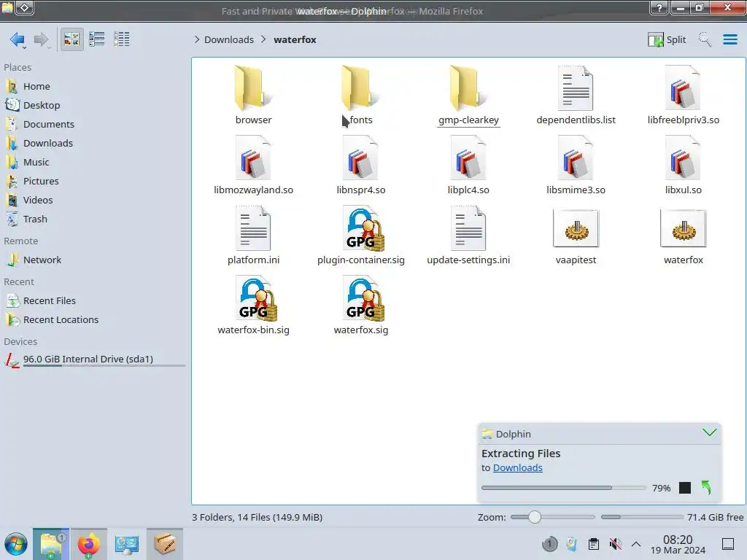
Task: Collapse the Dolphin notification chevron
Action: click(709, 432)
